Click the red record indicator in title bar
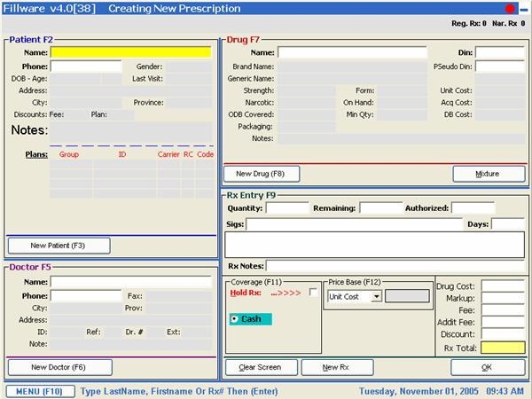This screenshot has height=399, width=532. pos(510,9)
